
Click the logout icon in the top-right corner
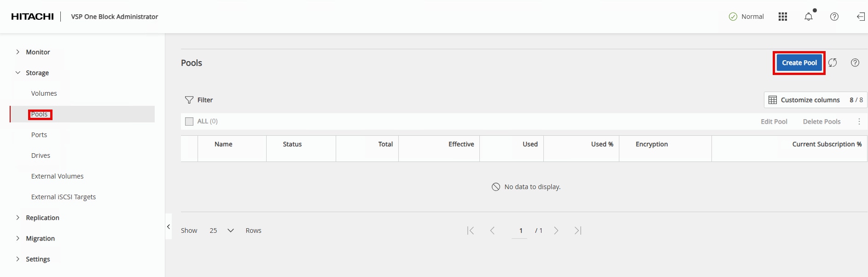860,17
